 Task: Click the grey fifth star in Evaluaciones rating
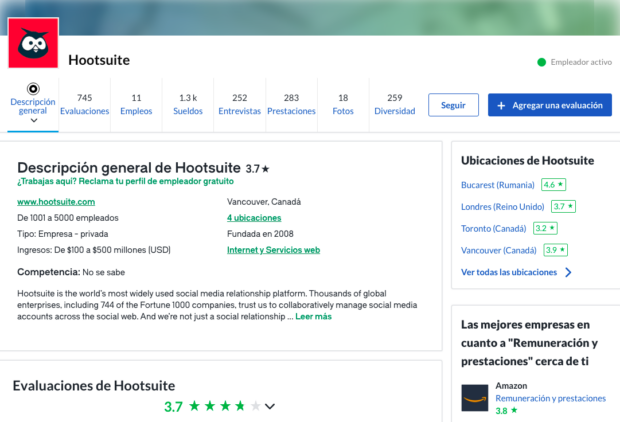pos(256,406)
